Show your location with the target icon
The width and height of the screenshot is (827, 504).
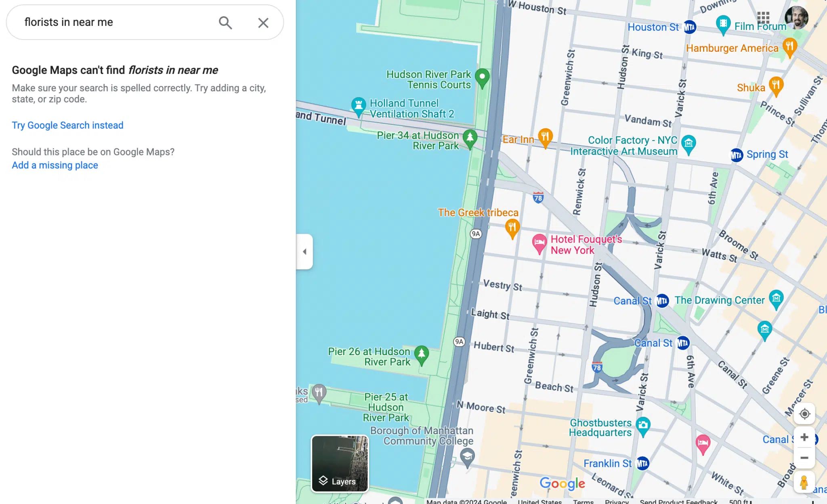[804, 414]
